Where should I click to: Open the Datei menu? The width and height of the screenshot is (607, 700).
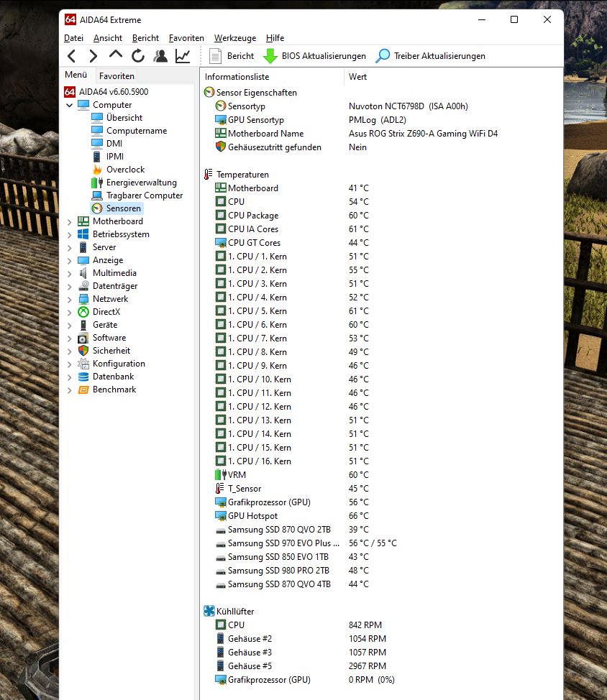coord(73,38)
